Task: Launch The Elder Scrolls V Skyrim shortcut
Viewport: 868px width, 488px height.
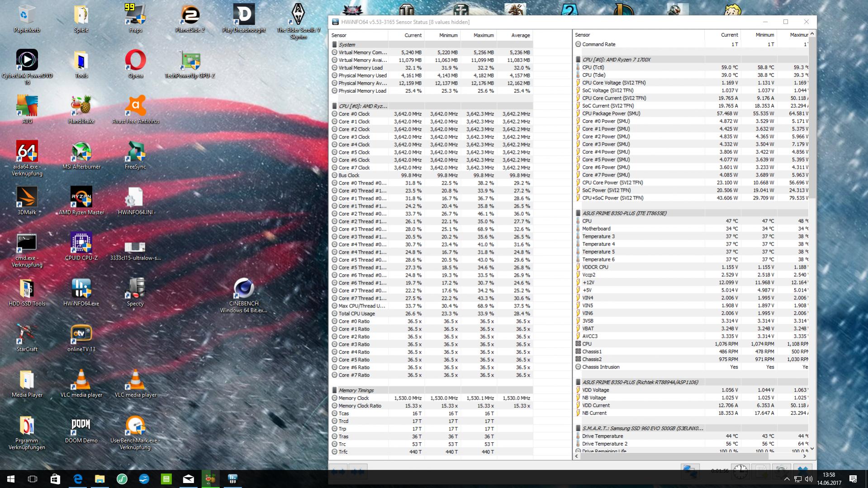Action: 298,22
